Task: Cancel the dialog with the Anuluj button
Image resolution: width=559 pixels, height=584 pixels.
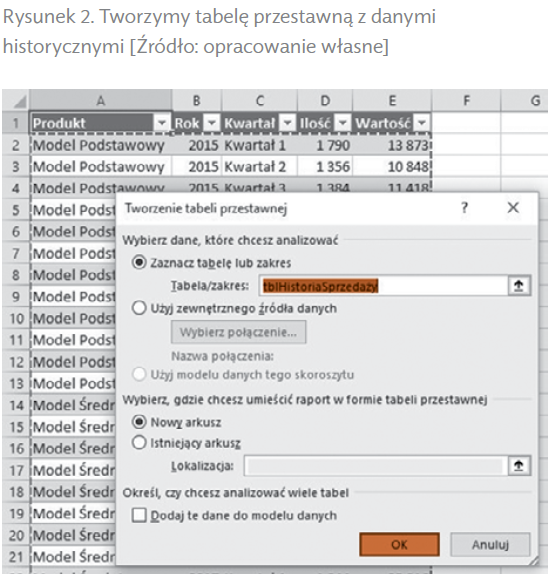Action: pos(490,545)
